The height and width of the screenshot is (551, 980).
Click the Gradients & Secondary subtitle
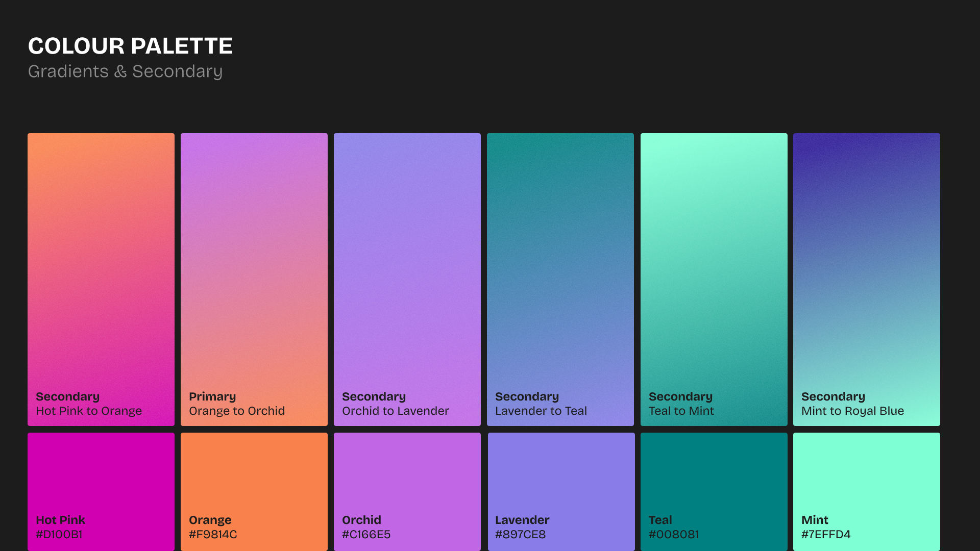point(125,71)
